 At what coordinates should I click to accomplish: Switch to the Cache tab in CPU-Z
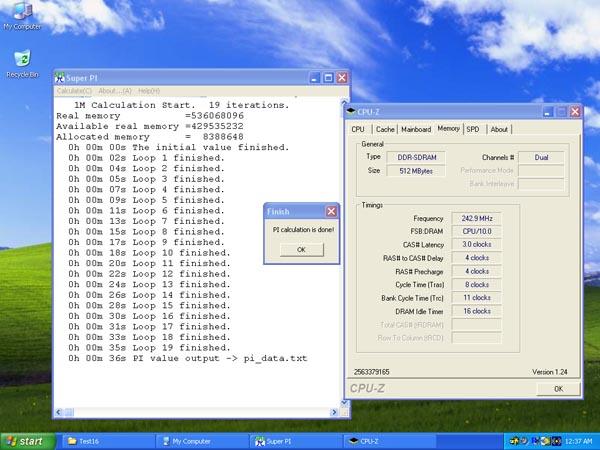[385, 129]
